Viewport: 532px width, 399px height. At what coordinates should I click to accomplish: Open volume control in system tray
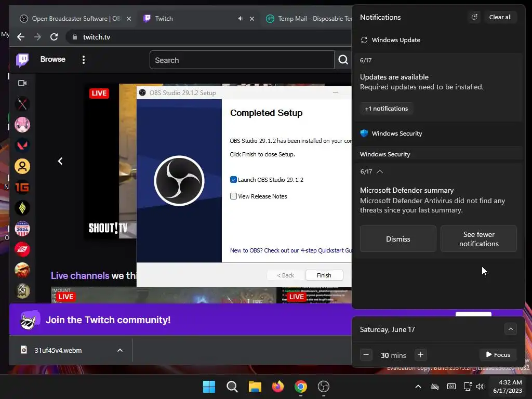tap(480, 387)
